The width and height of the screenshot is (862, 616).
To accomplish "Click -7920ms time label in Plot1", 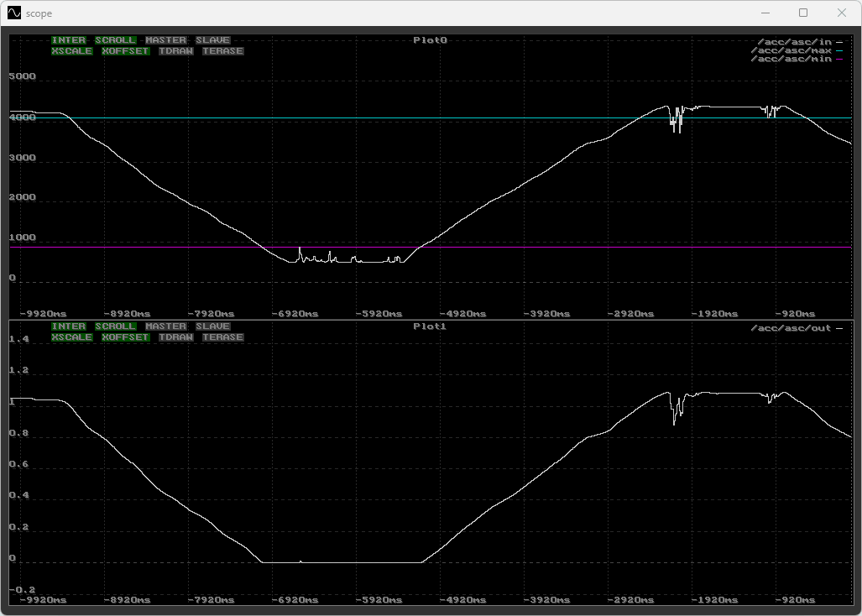I will click(x=212, y=599).
